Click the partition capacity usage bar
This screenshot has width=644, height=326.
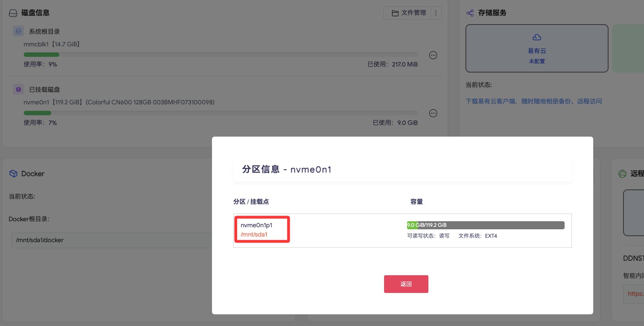click(485, 225)
